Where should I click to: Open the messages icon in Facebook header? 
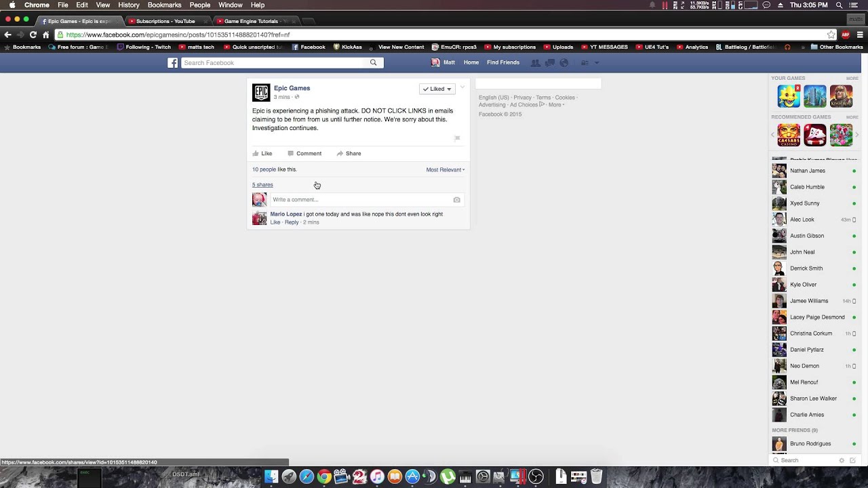click(x=550, y=62)
